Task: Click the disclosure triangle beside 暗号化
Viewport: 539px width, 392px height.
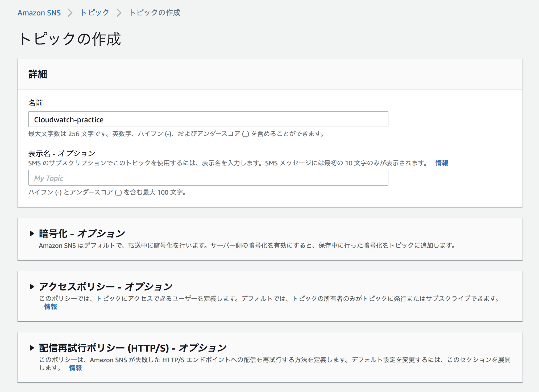Action: [x=32, y=233]
